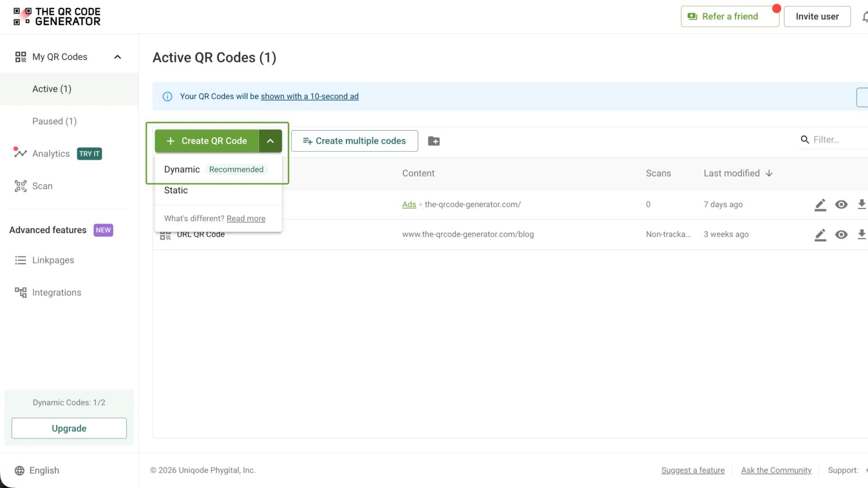Select the Dynamic option
868x488 pixels.
tap(218, 169)
